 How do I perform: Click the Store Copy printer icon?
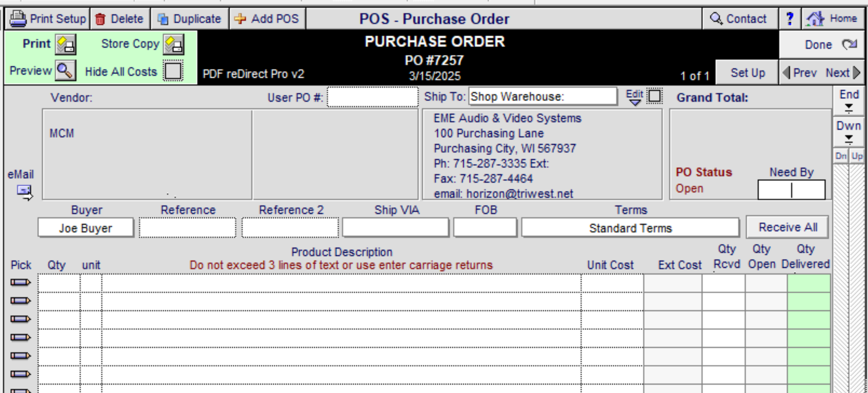tap(174, 44)
